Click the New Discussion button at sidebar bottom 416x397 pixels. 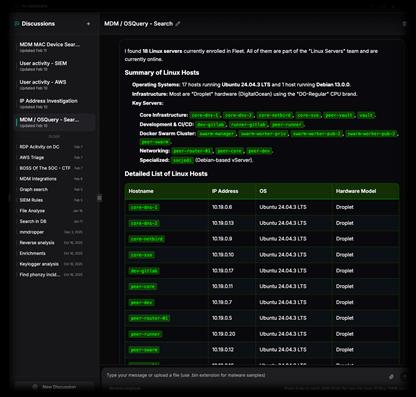pyautogui.click(x=55, y=387)
